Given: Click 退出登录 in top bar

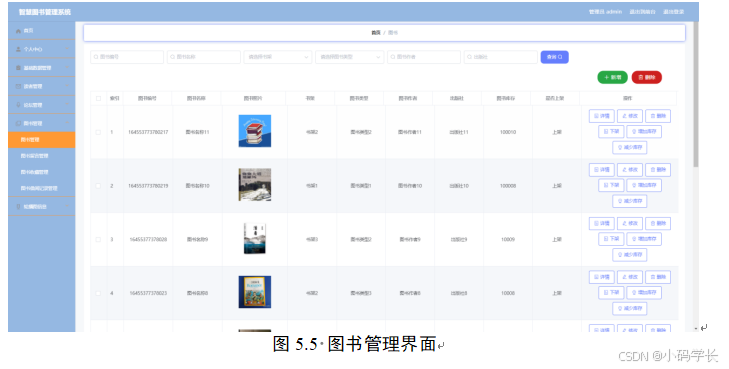Looking at the screenshot, I should [673, 12].
